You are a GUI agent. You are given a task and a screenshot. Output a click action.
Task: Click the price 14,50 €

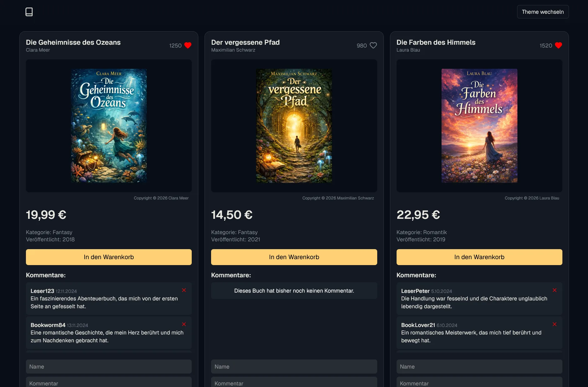tap(232, 215)
